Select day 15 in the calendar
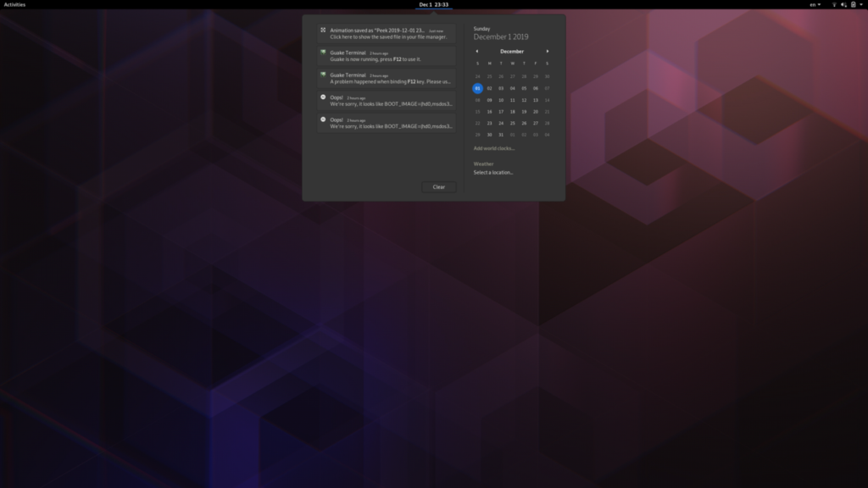This screenshot has height=488, width=868. (x=478, y=112)
